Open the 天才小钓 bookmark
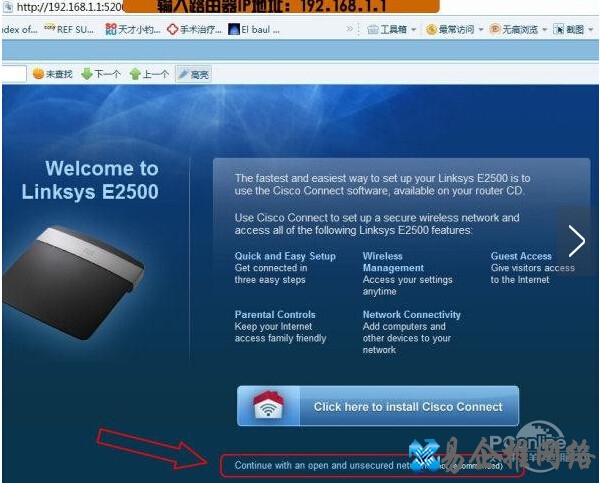Screen dimensions: 600x483 pos(133,29)
